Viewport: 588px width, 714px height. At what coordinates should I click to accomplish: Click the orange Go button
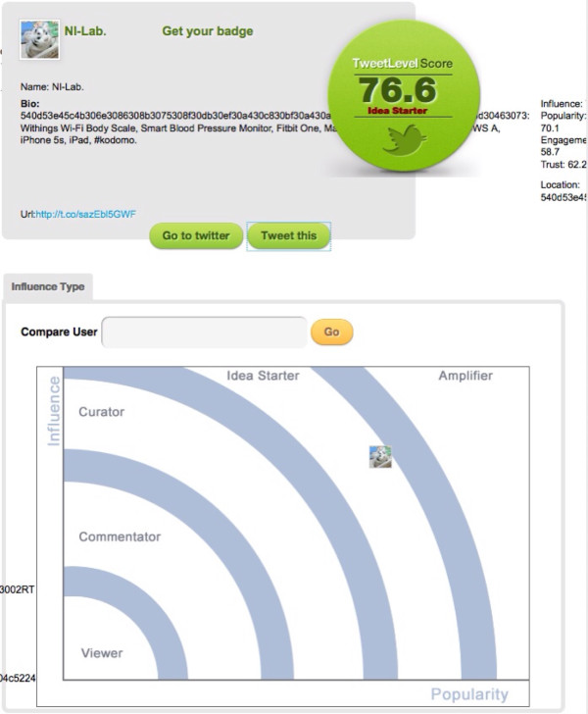(x=332, y=331)
